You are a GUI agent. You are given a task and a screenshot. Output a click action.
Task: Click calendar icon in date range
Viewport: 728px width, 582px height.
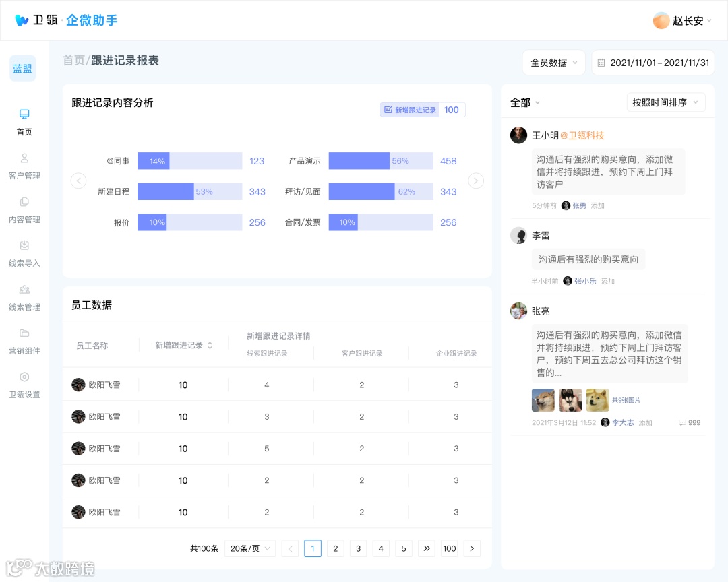pyautogui.click(x=601, y=63)
